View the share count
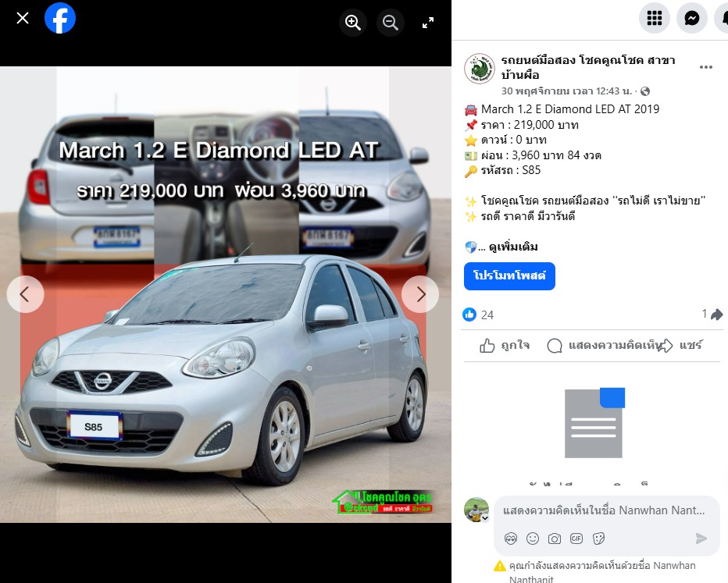The width and height of the screenshot is (728, 583). 712,314
